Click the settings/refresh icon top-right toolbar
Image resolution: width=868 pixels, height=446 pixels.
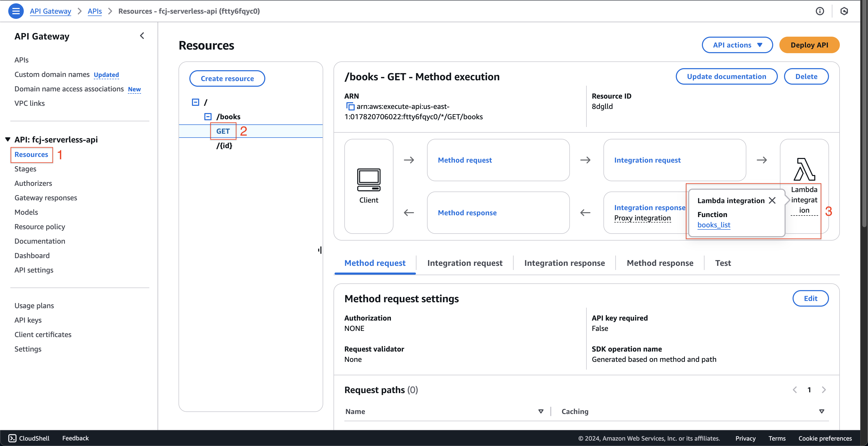tap(845, 10)
